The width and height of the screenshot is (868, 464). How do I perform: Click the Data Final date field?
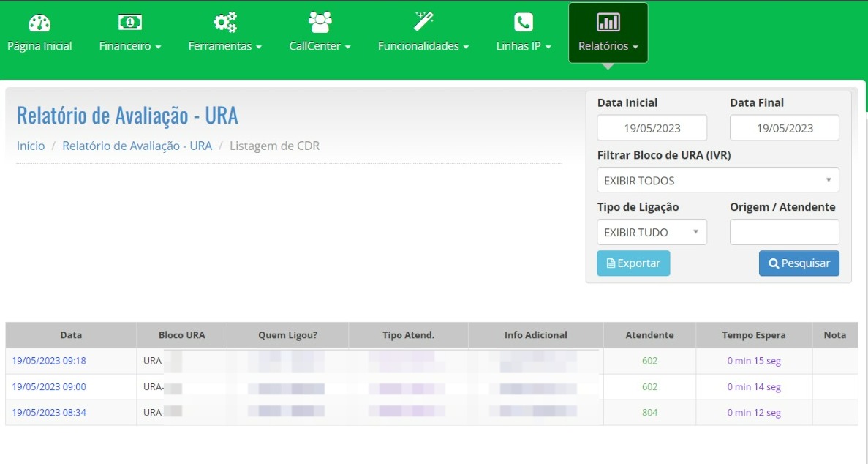[x=784, y=128]
